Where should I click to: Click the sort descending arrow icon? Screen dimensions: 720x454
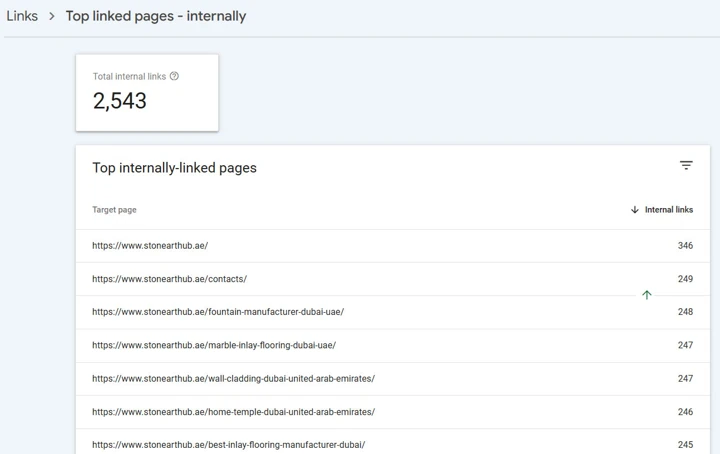tap(635, 210)
